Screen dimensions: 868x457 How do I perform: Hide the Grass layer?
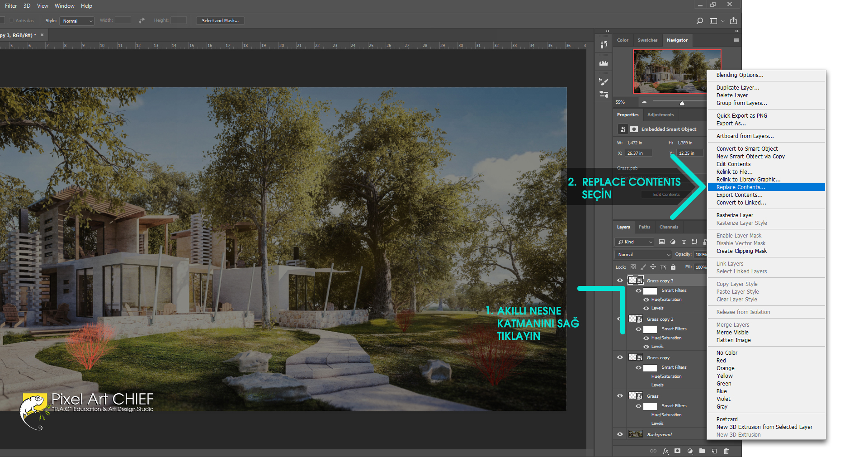(620, 396)
